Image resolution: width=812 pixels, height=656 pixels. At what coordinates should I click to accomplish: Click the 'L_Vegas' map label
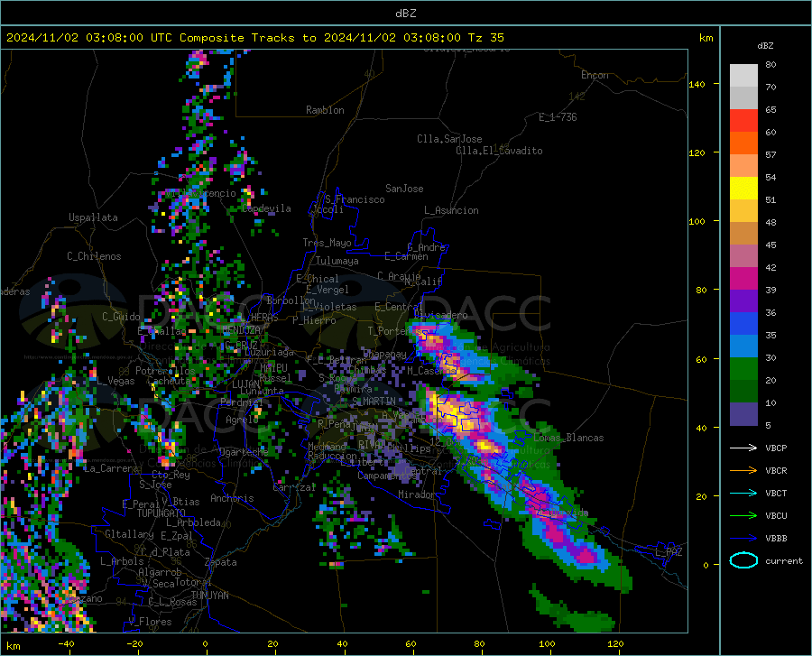pyautogui.click(x=115, y=381)
